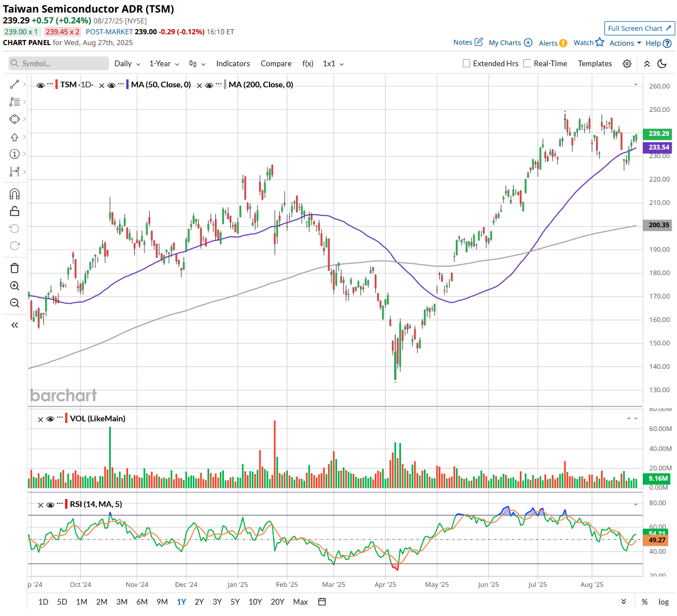Toggle RSI pane visibility eye
This screenshot has width=677, height=616.
(50, 505)
